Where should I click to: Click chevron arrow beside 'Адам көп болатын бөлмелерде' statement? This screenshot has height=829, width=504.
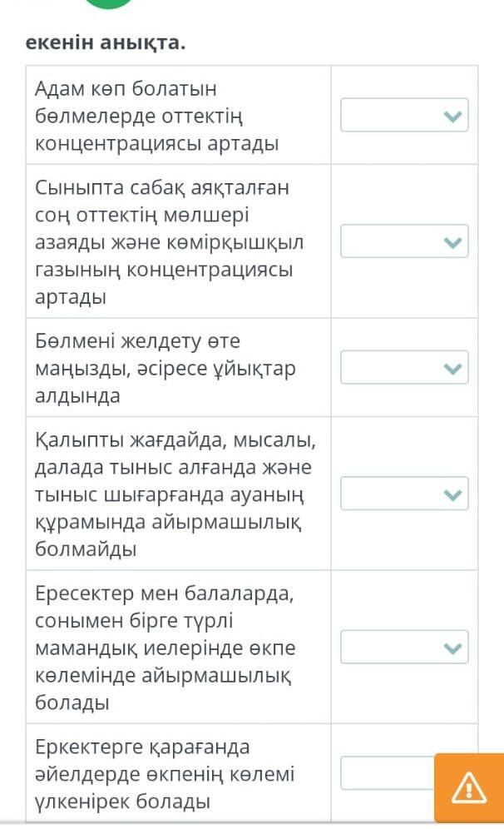pyautogui.click(x=452, y=116)
